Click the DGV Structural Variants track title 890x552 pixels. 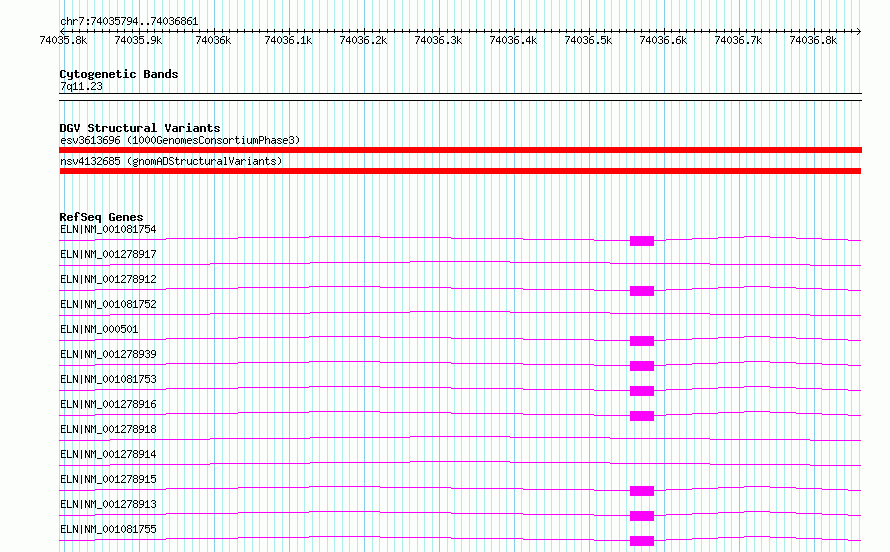tap(140, 128)
